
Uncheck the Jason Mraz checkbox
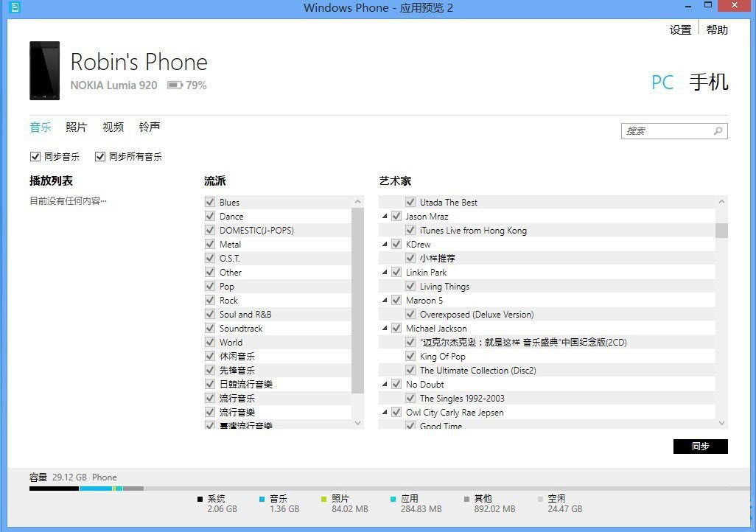[x=396, y=216]
